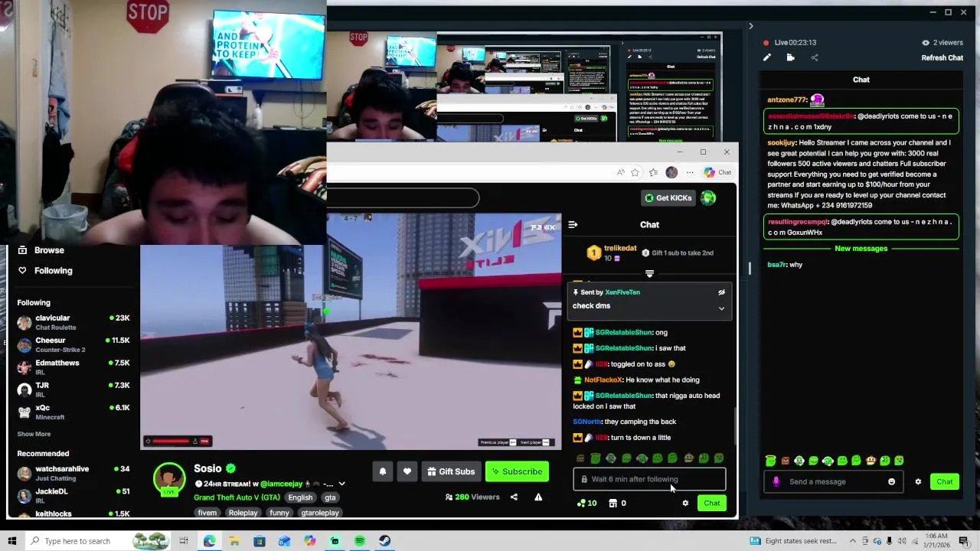The height and width of the screenshot is (551, 980).
Task: Open the channel points '10' counter
Action: coord(586,504)
